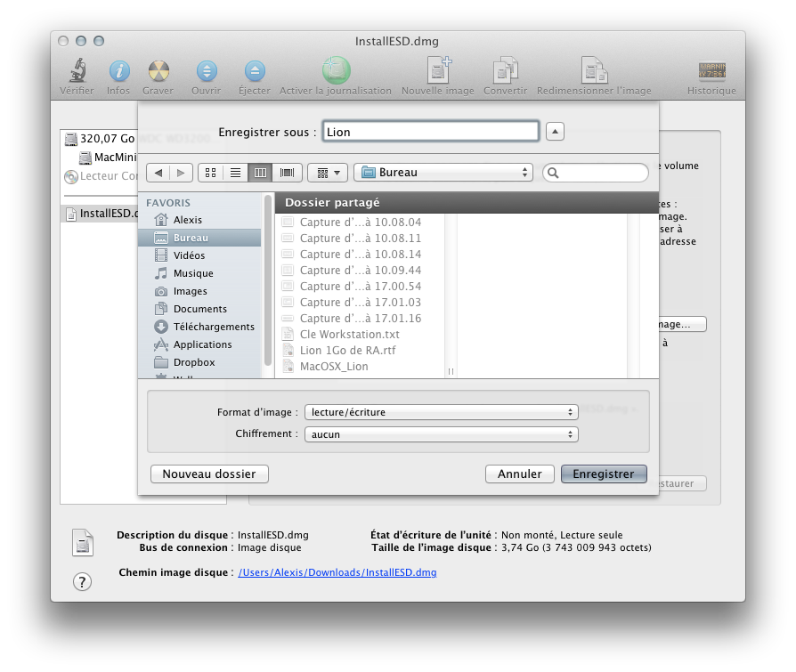Screen dimensions: 796x672
Task: Click the Convertir toolbar icon
Action: (505, 70)
